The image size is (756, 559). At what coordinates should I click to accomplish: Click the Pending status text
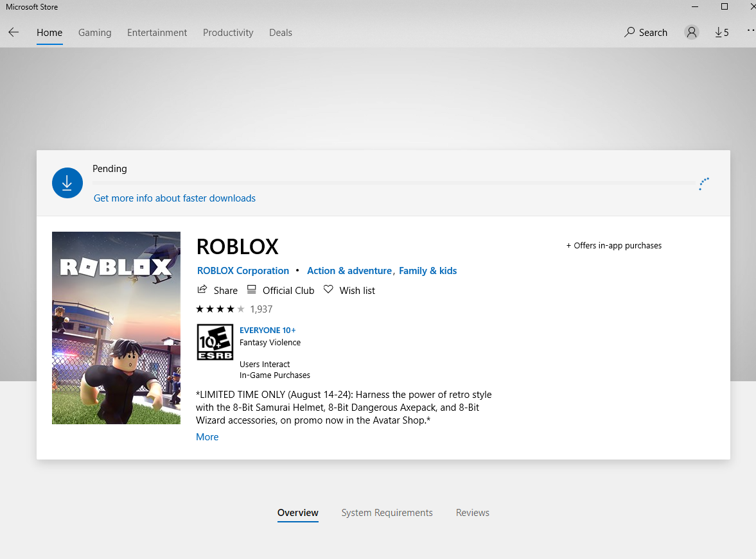pyautogui.click(x=109, y=169)
